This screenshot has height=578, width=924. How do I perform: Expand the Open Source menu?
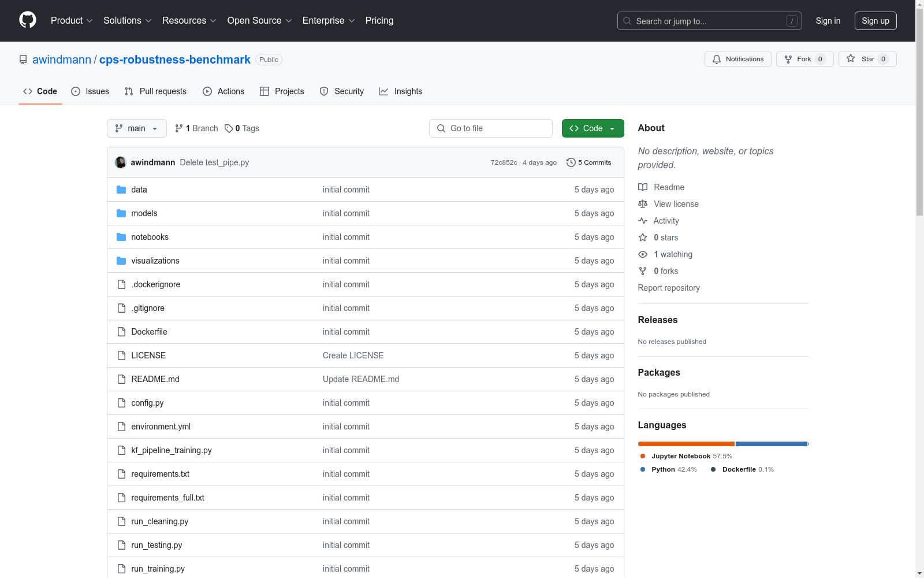coord(260,20)
